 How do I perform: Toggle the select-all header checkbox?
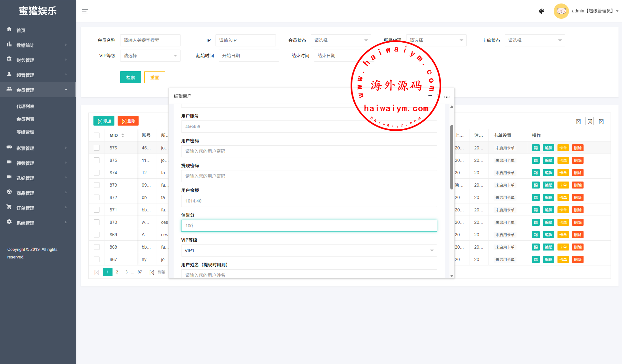pyautogui.click(x=97, y=135)
